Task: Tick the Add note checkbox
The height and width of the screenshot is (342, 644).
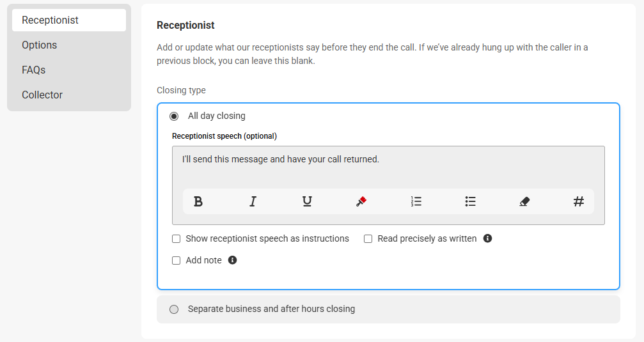Action: point(177,261)
